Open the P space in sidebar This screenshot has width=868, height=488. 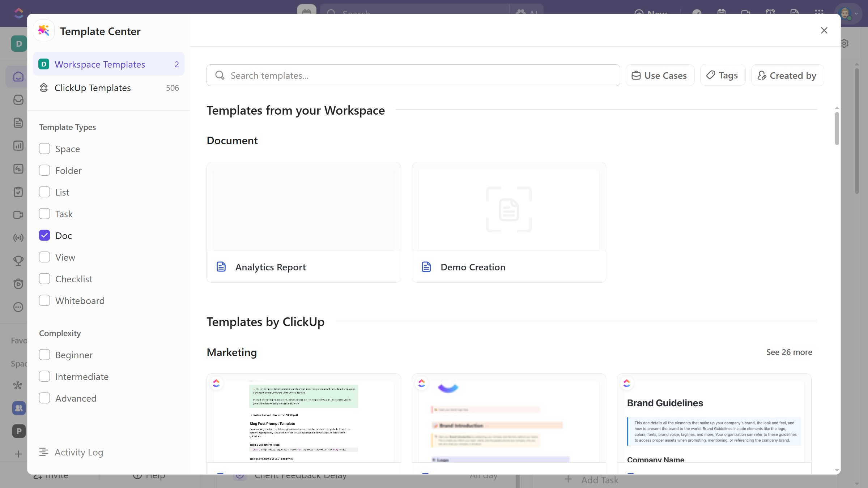coord(19,431)
